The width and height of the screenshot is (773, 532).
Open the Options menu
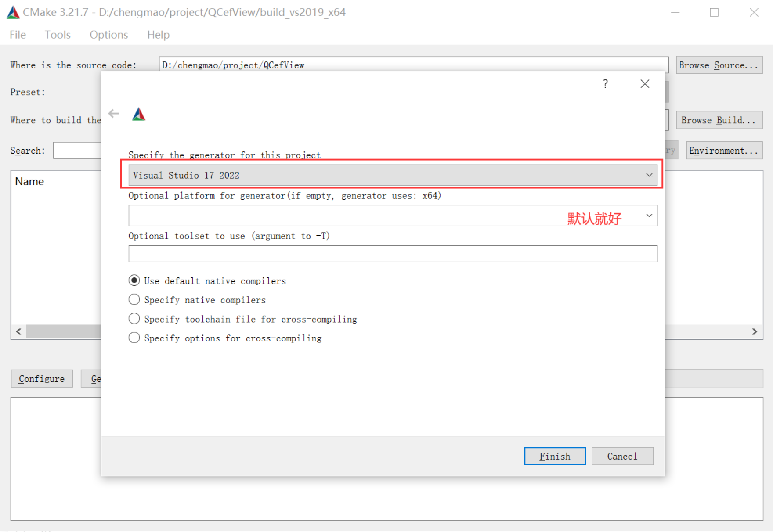[x=108, y=35]
